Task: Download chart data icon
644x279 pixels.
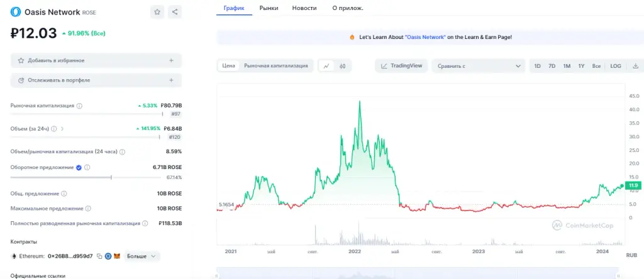Action: point(636,65)
